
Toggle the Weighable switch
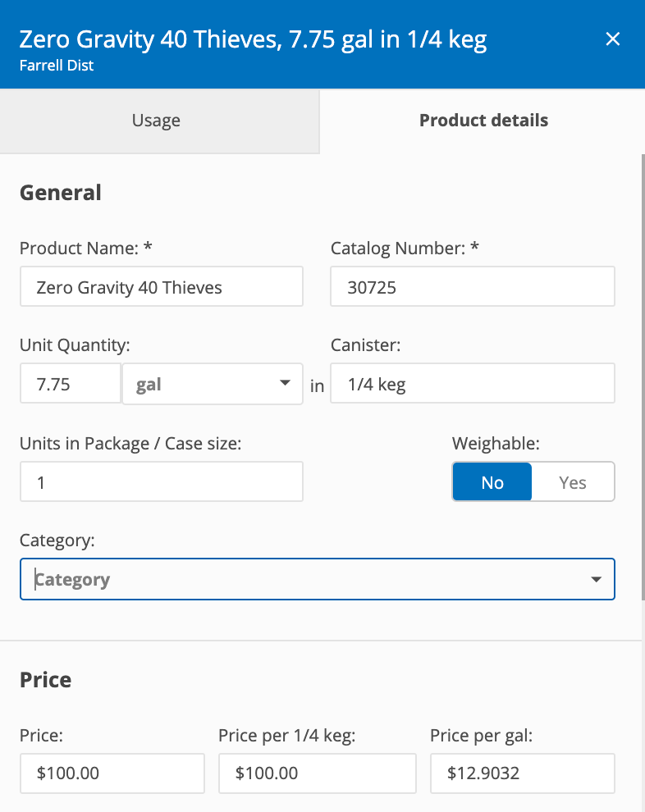(x=533, y=481)
